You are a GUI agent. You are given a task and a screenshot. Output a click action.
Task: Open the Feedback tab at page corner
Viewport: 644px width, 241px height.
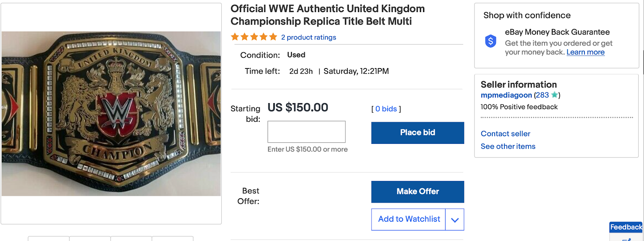point(626,227)
